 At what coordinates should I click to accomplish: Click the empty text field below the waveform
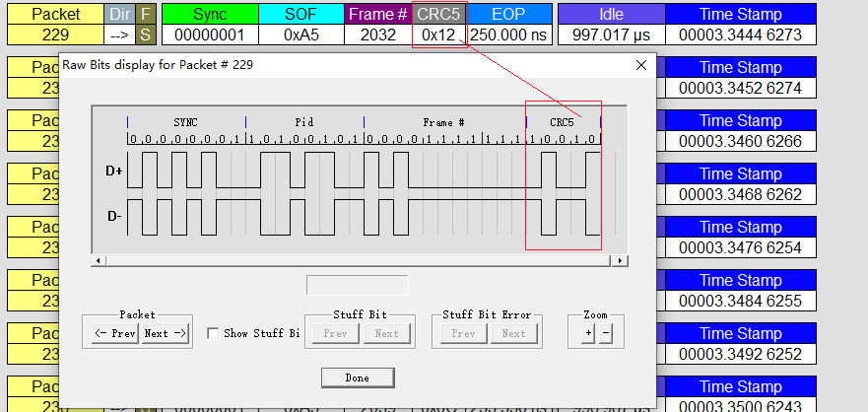[357, 285]
